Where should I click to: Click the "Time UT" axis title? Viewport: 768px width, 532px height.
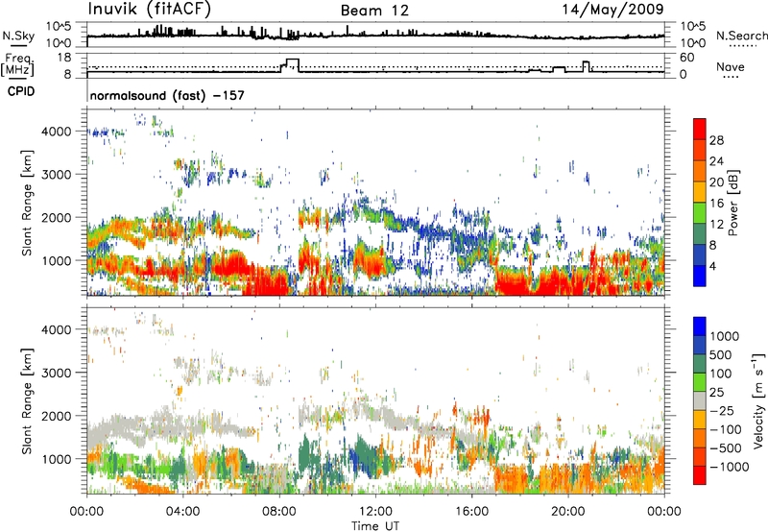375,526
